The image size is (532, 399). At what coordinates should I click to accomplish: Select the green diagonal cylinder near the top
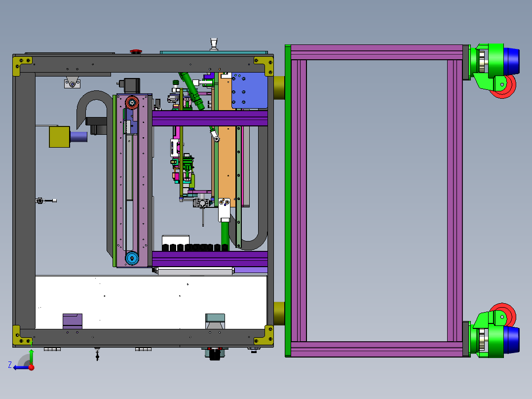[x=191, y=91]
